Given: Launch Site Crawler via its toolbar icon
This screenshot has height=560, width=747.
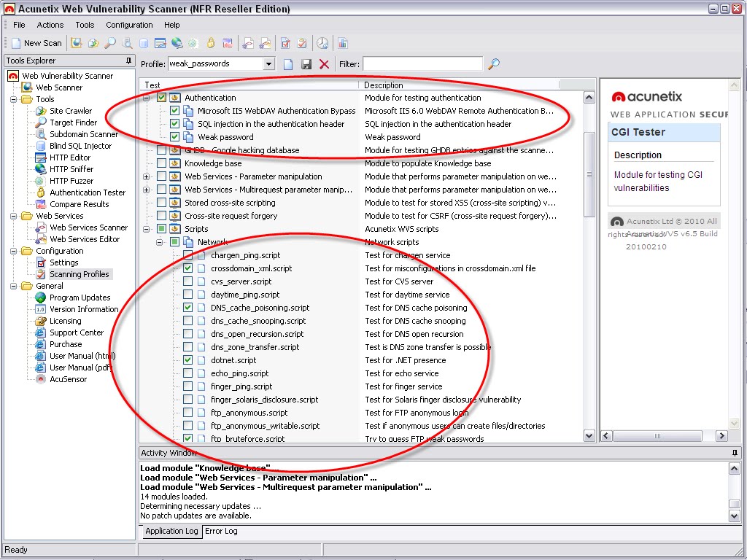Looking at the screenshot, I should click(93, 43).
